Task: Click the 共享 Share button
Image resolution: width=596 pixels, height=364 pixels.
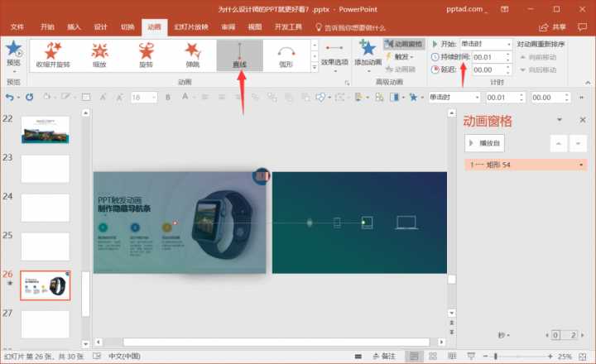Action: click(x=553, y=27)
